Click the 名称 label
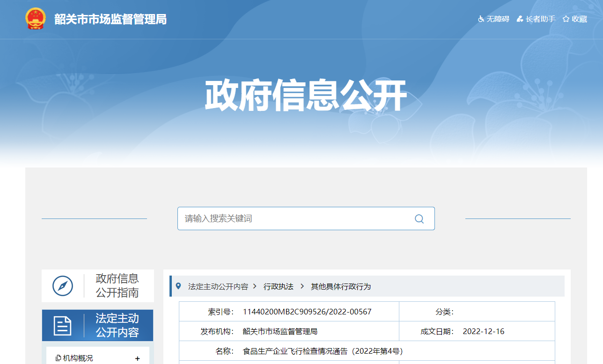The width and height of the screenshot is (603, 364). [x=225, y=351]
